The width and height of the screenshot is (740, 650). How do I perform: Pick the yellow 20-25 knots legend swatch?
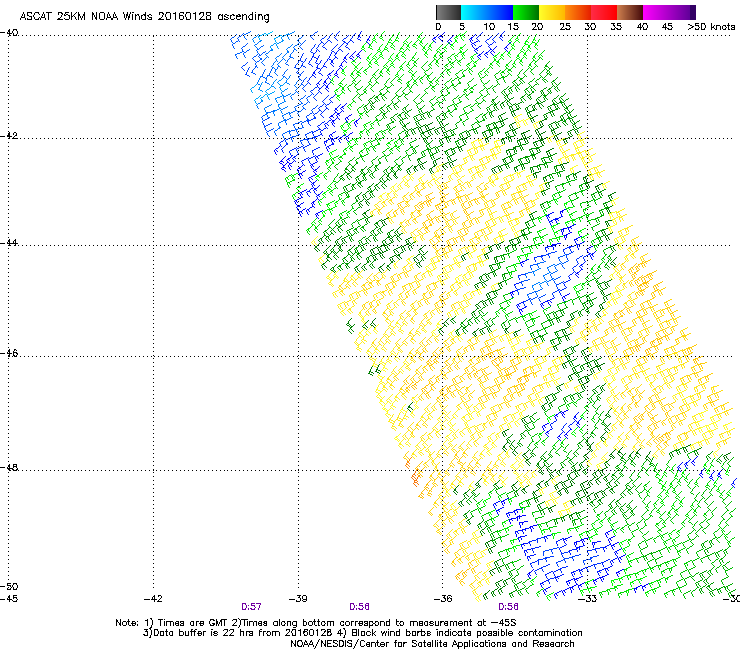click(552, 12)
